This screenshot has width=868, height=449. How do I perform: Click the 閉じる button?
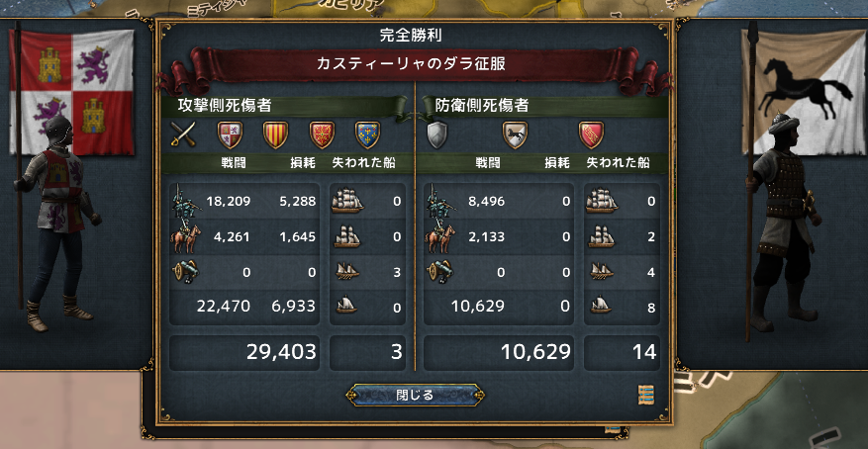point(415,395)
